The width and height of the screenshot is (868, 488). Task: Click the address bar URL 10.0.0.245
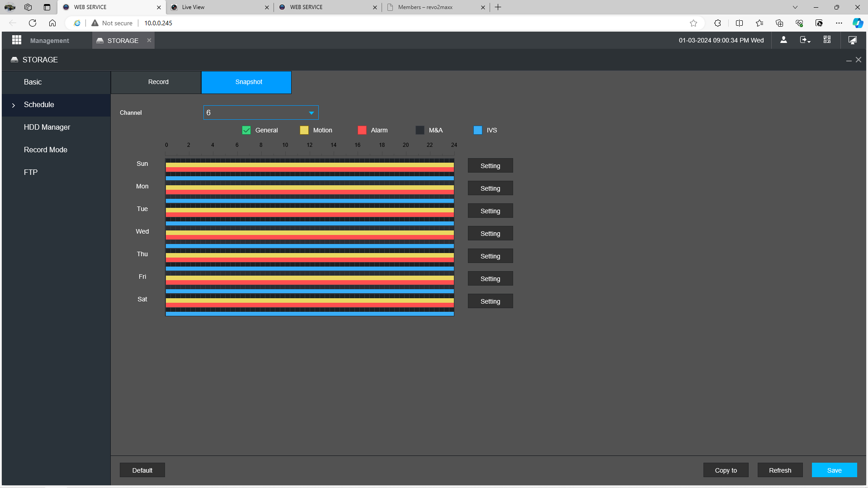158,23
